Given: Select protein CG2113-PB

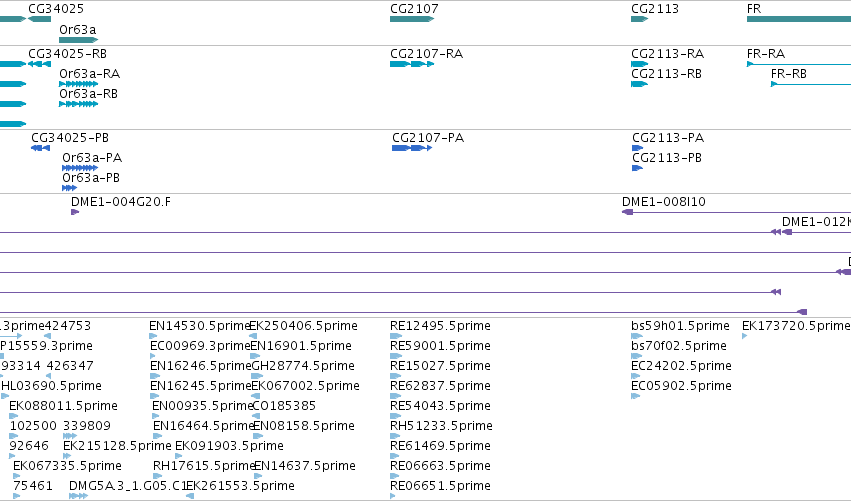Looking at the screenshot, I should 667,158.
